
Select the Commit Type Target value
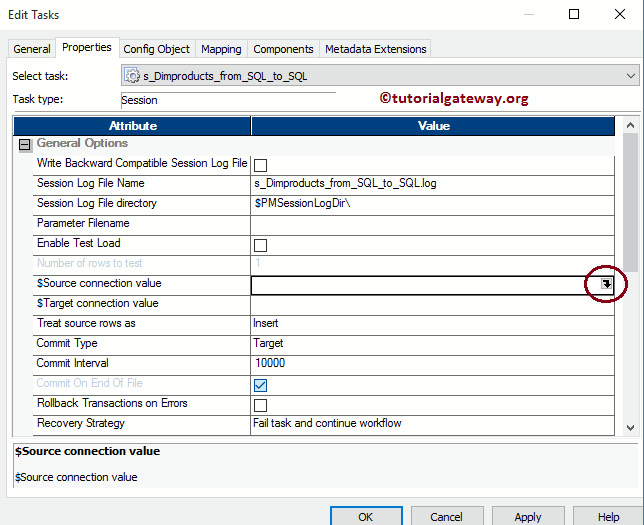[432, 343]
